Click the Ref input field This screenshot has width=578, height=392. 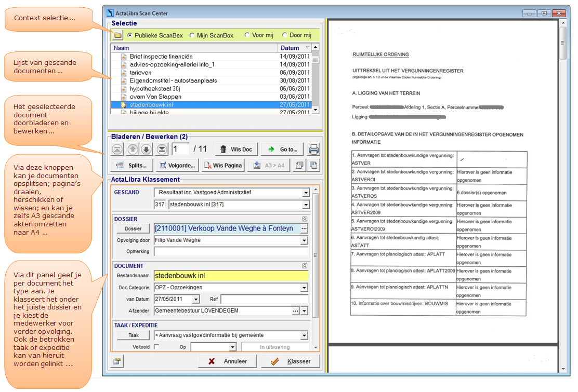[264, 299]
